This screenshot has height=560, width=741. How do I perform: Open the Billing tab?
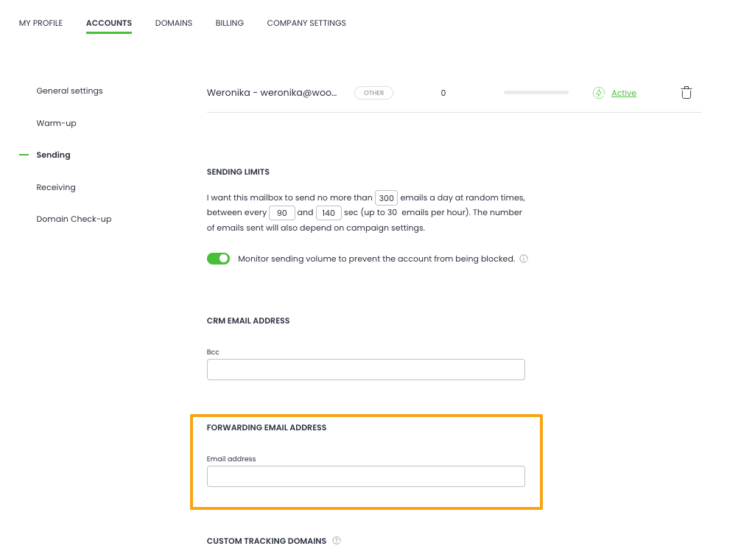[230, 23]
